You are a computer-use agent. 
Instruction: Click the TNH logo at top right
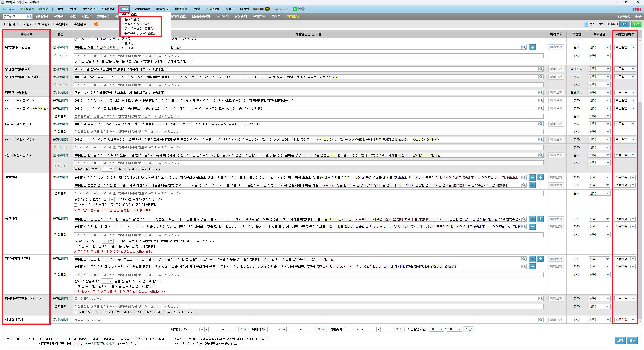[637, 9]
